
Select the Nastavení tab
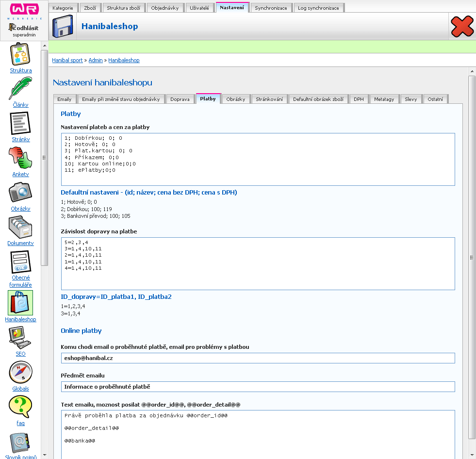point(232,8)
